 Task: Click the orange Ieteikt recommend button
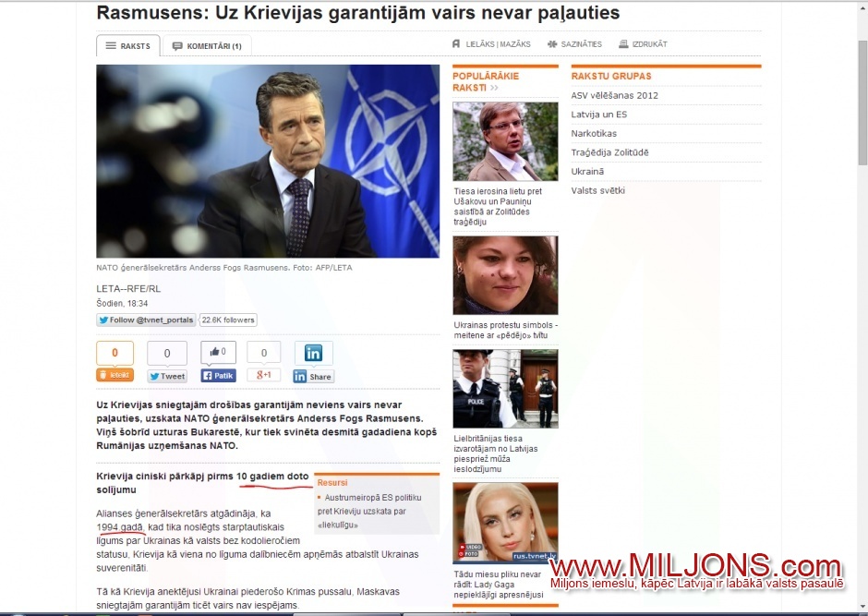click(115, 375)
